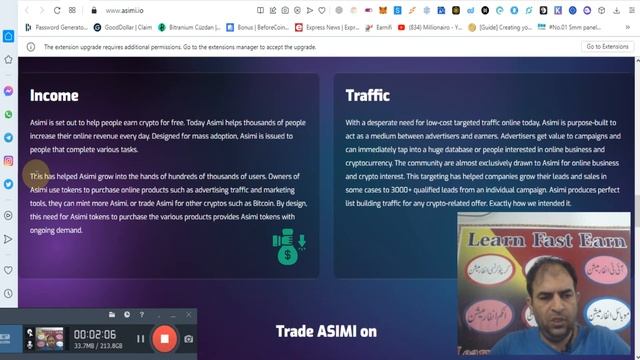Open the Bonus | BeforeCoin bookmark
Image resolution: width=640 pixels, height=360 pixels.
[258, 27]
